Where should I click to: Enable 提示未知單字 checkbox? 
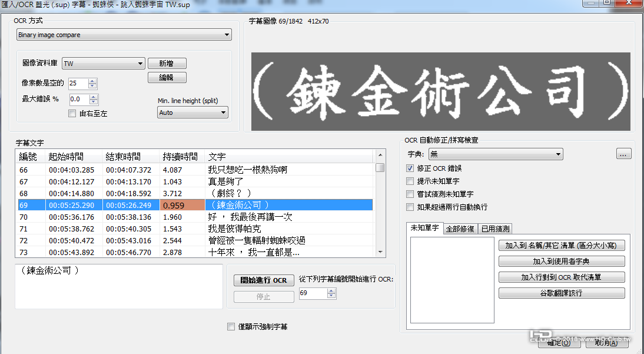coord(410,181)
